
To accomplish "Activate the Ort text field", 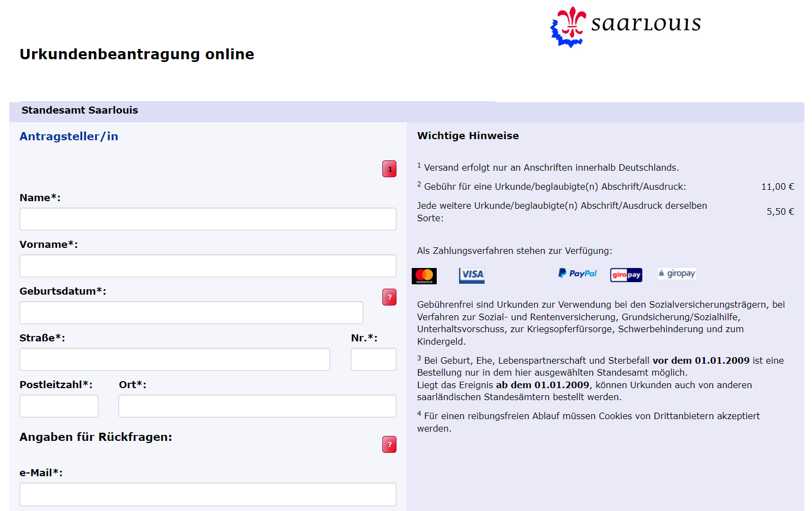I will tap(257, 406).
